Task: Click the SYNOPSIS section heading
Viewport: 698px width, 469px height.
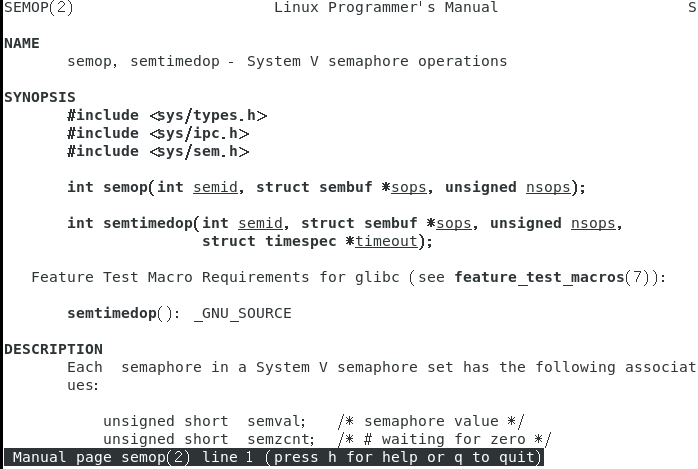Action: (x=40, y=98)
